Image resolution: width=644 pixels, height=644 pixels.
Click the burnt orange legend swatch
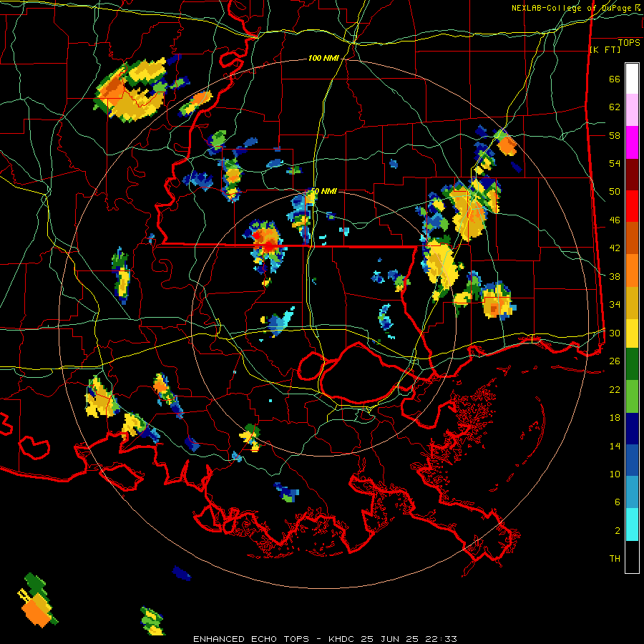(x=632, y=238)
